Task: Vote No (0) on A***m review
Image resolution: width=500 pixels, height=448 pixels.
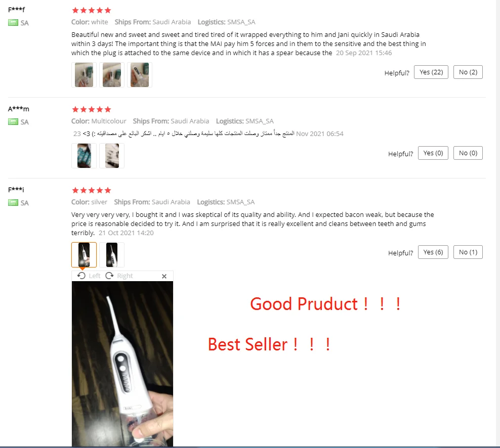Action: tap(468, 153)
